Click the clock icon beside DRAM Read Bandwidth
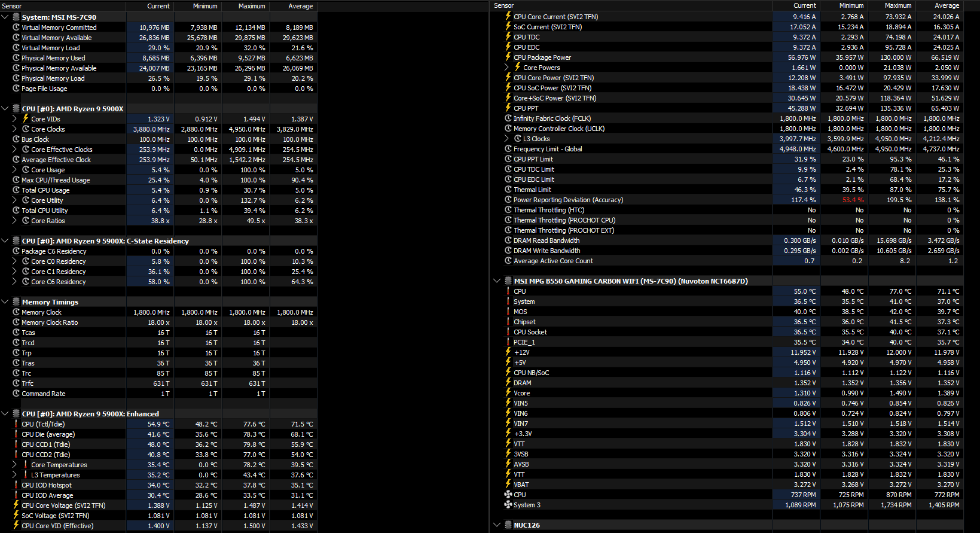Viewport: 980px width, 533px height. tap(508, 240)
